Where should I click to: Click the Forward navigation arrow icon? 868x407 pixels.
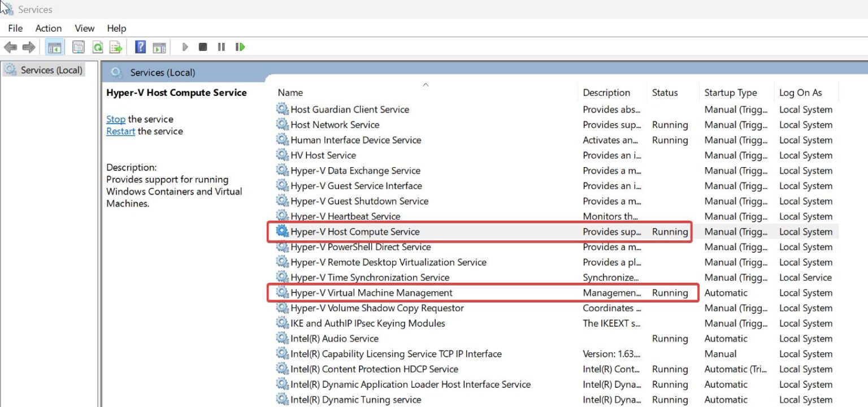click(x=29, y=47)
